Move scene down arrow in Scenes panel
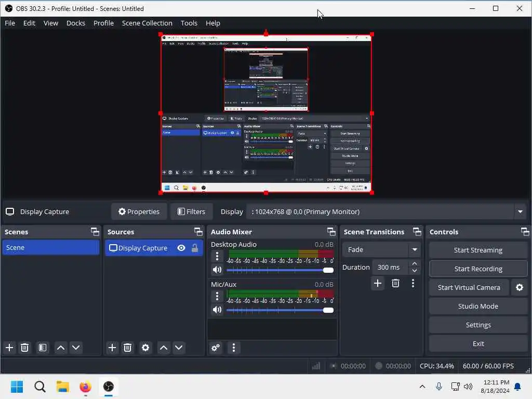The image size is (532, 399). click(x=76, y=348)
